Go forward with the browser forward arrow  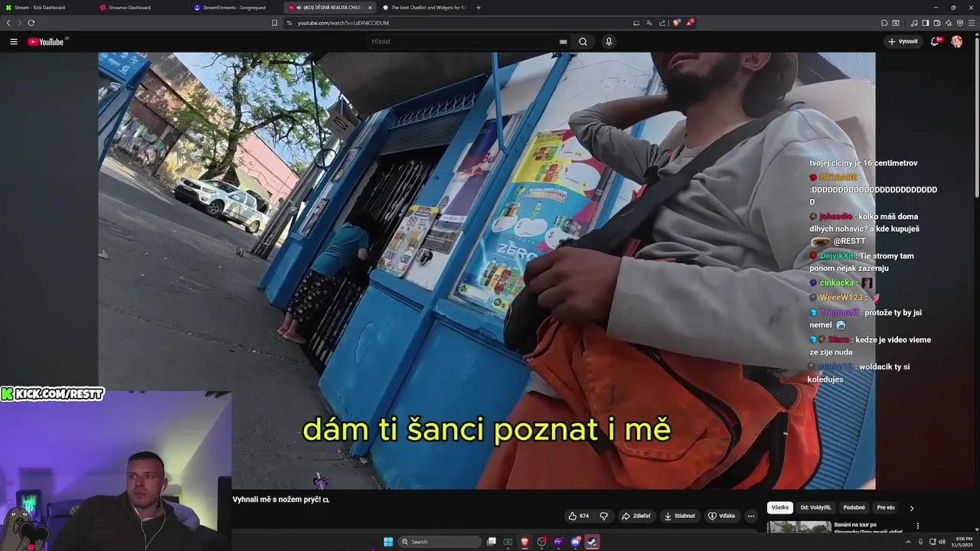coord(20,23)
